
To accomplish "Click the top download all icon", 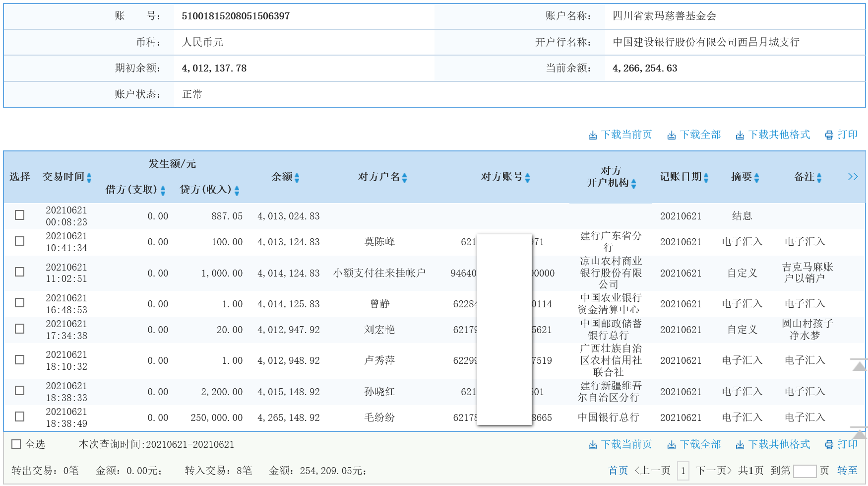I will click(671, 135).
